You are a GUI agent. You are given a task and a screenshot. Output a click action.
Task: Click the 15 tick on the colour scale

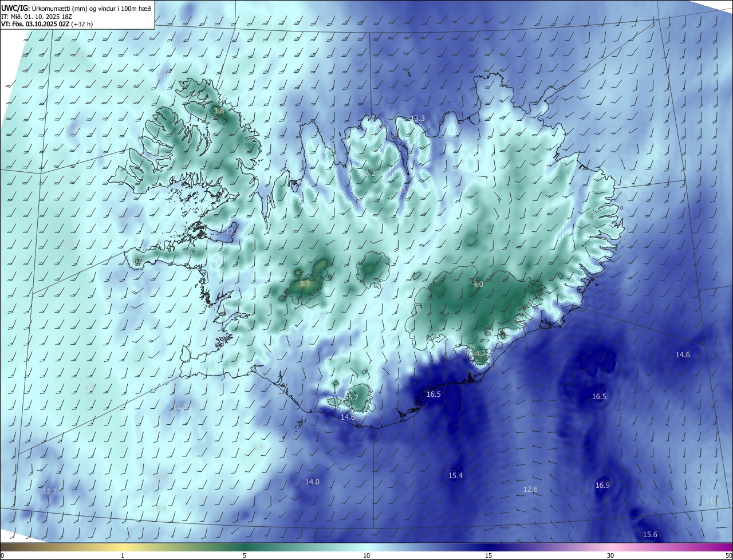(x=488, y=555)
